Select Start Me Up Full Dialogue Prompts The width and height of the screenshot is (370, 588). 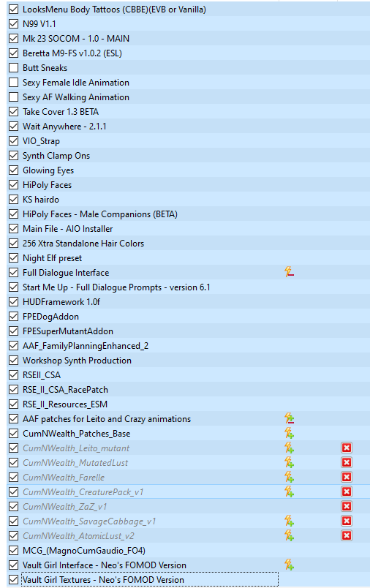116,287
